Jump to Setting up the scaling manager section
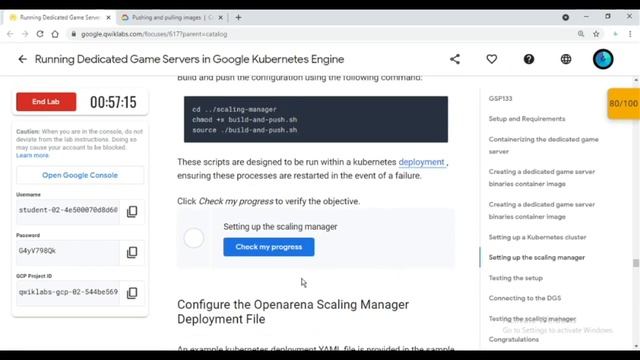 (x=537, y=258)
